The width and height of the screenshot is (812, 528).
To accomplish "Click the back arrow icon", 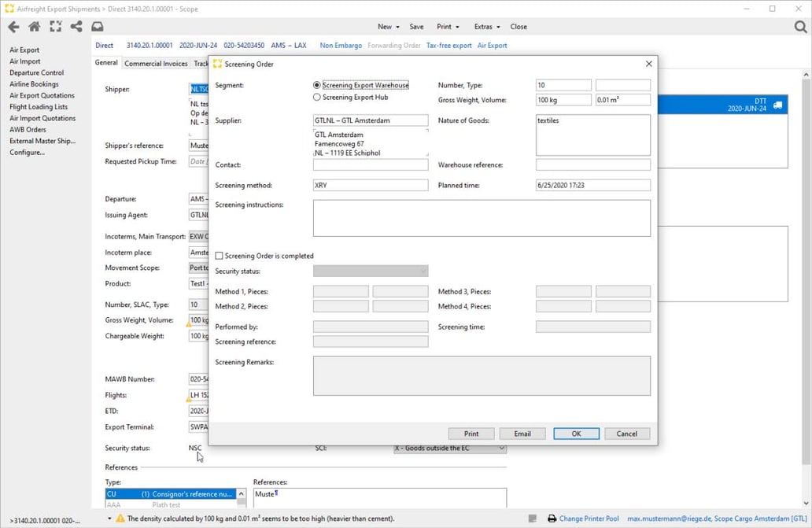I will (x=13, y=27).
